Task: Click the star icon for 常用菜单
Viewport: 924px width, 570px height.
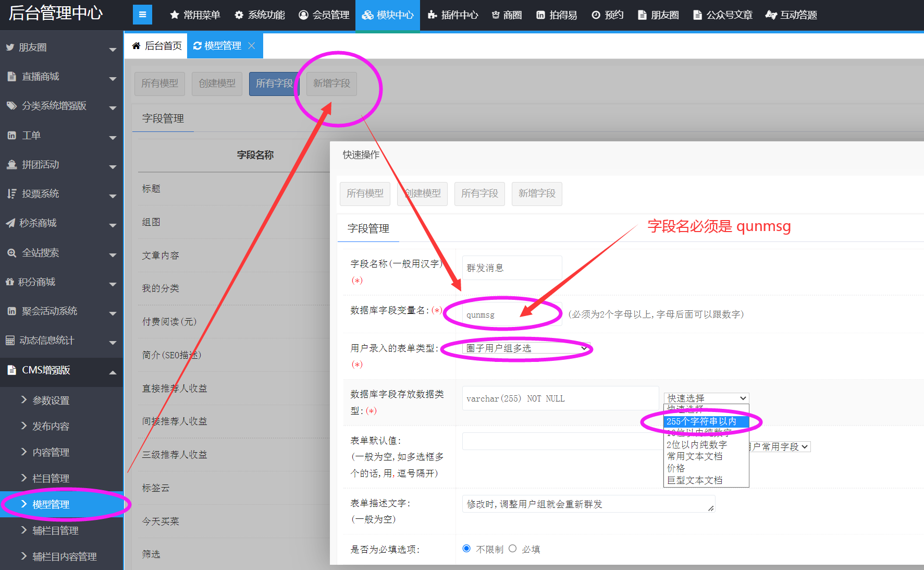Action: tap(175, 15)
